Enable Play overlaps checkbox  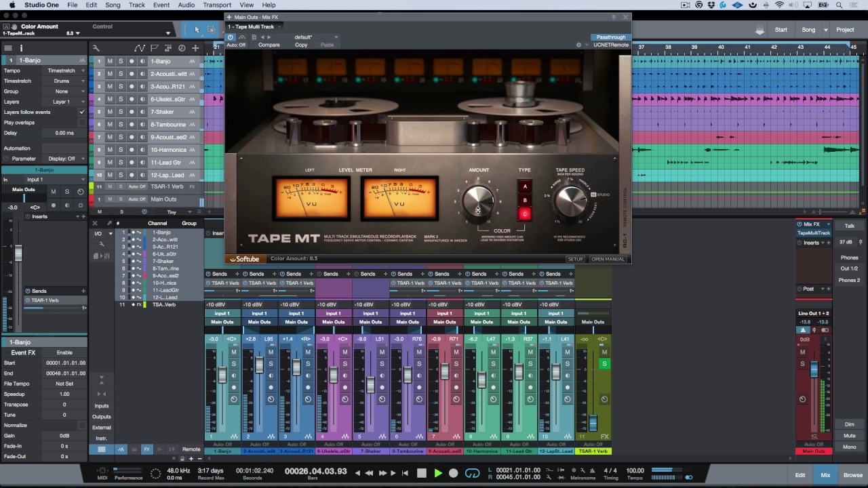click(x=82, y=123)
